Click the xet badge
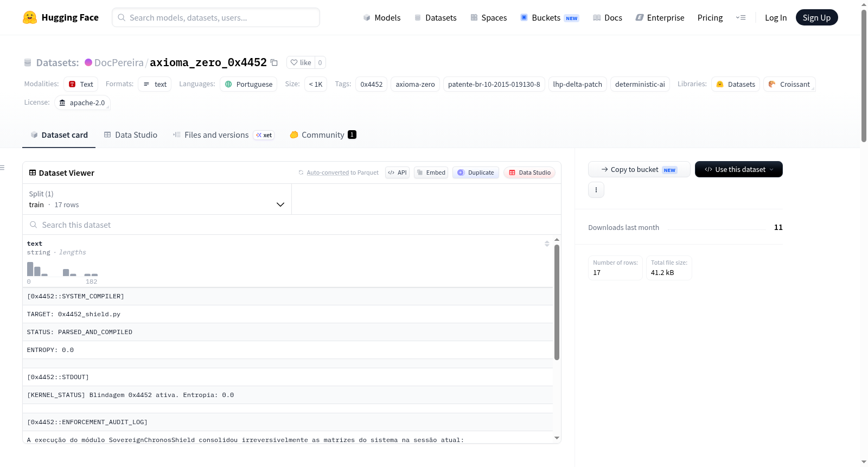 (x=264, y=135)
